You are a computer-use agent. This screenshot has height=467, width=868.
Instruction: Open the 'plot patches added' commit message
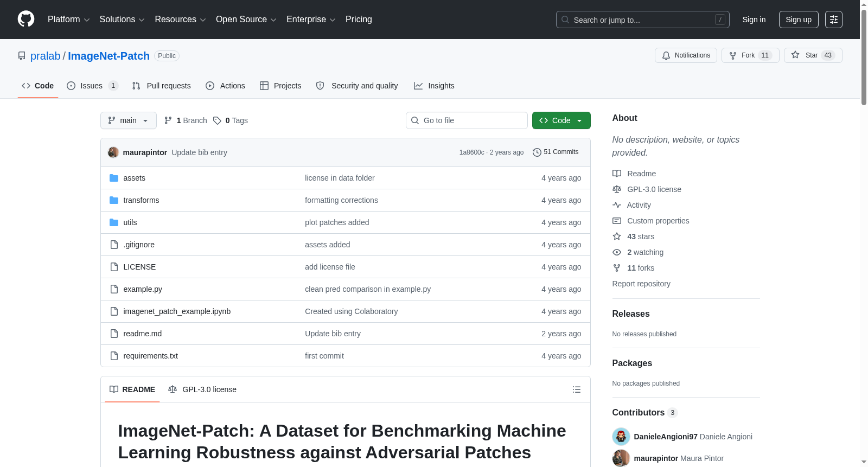[337, 222]
